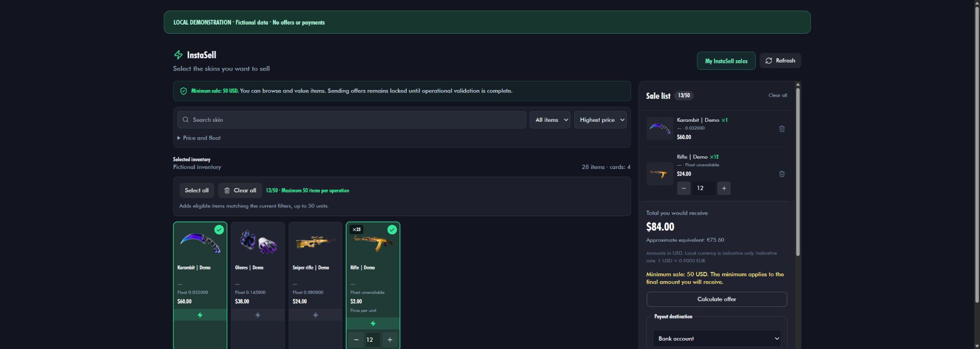
Task: Click the magnifier icon in the search field
Action: click(186, 120)
